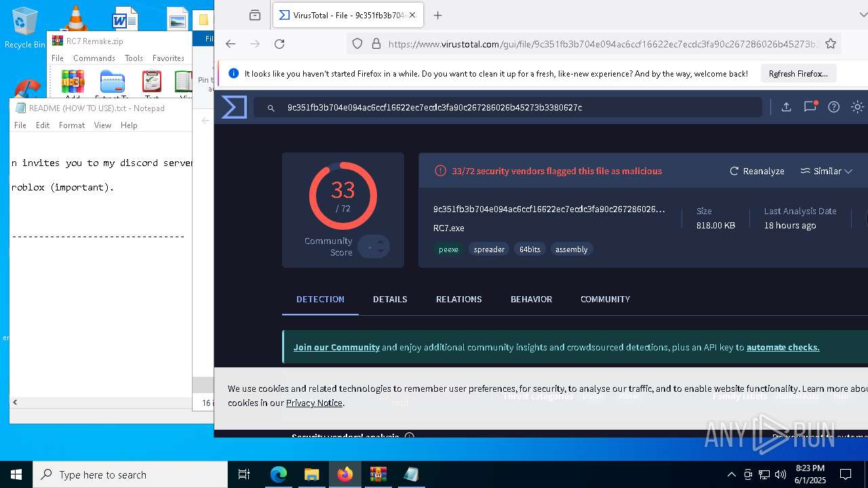Switch to the BEHAVIOR tab
This screenshot has height=488, width=868.
click(x=531, y=299)
